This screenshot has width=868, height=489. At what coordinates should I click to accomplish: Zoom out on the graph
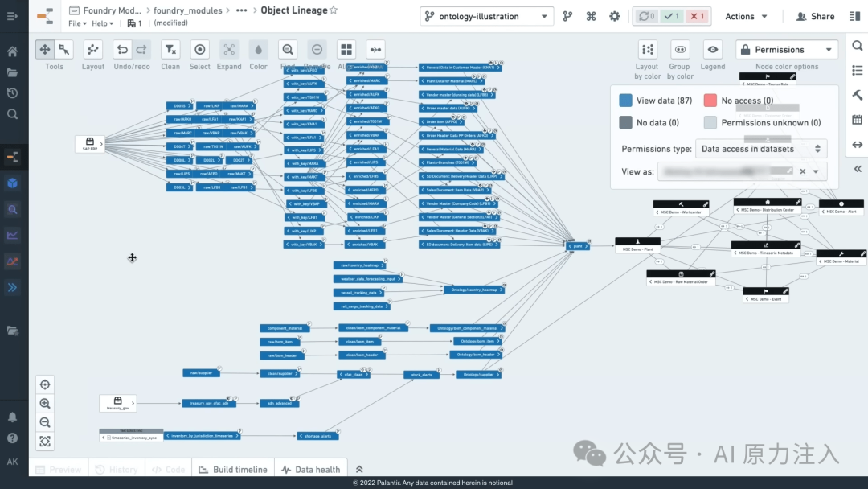point(45,422)
